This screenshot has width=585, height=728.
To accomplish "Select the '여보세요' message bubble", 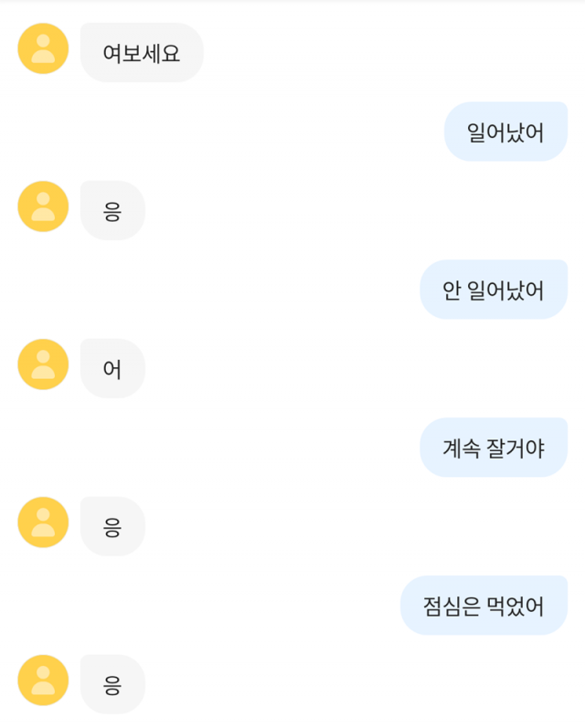I will [142, 53].
